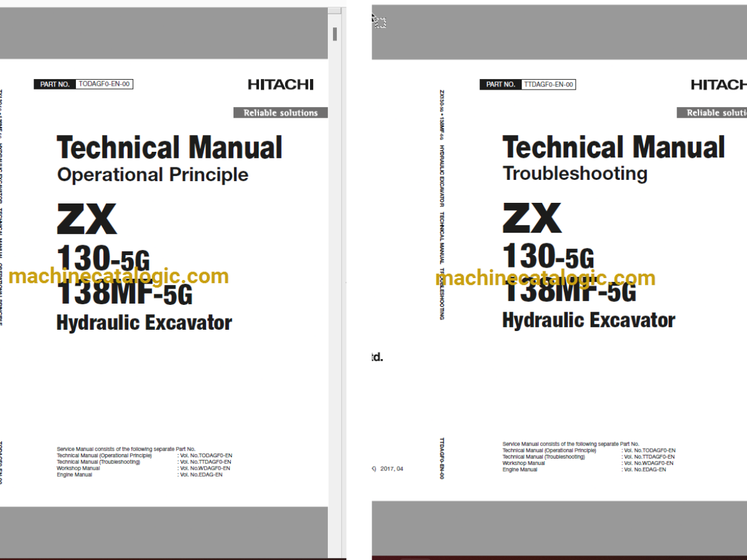Image resolution: width=747 pixels, height=560 pixels.
Task: Click the 130-5G model number on right page
Action: click(548, 256)
